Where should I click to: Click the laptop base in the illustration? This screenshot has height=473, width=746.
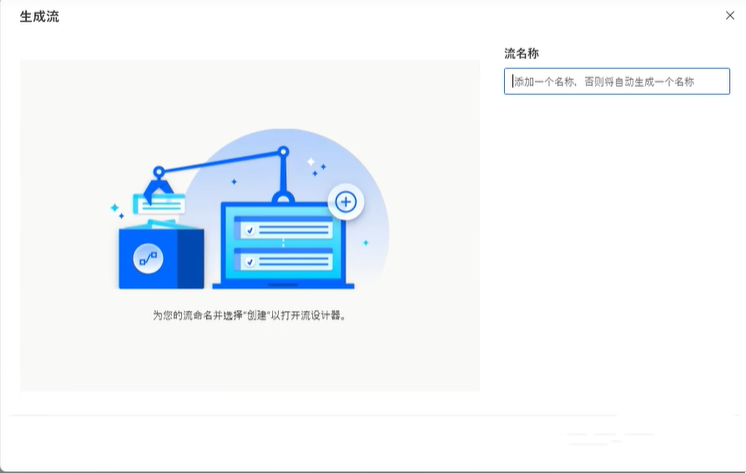[284, 286]
